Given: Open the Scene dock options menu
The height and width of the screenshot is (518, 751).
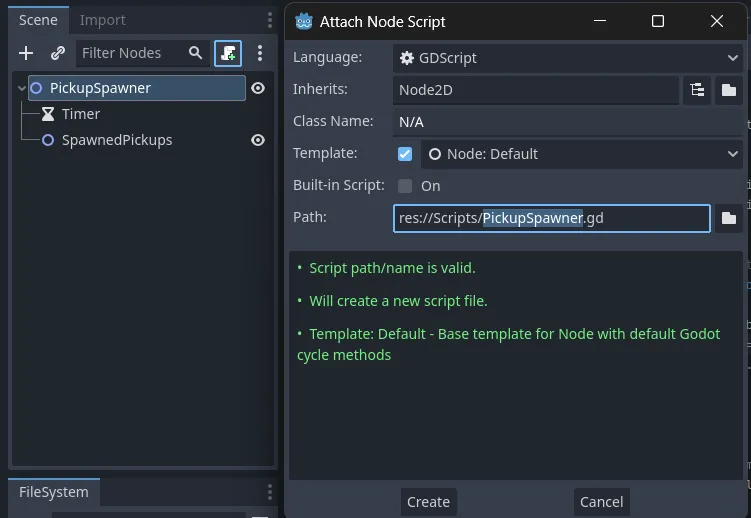Looking at the screenshot, I should pyautogui.click(x=270, y=20).
